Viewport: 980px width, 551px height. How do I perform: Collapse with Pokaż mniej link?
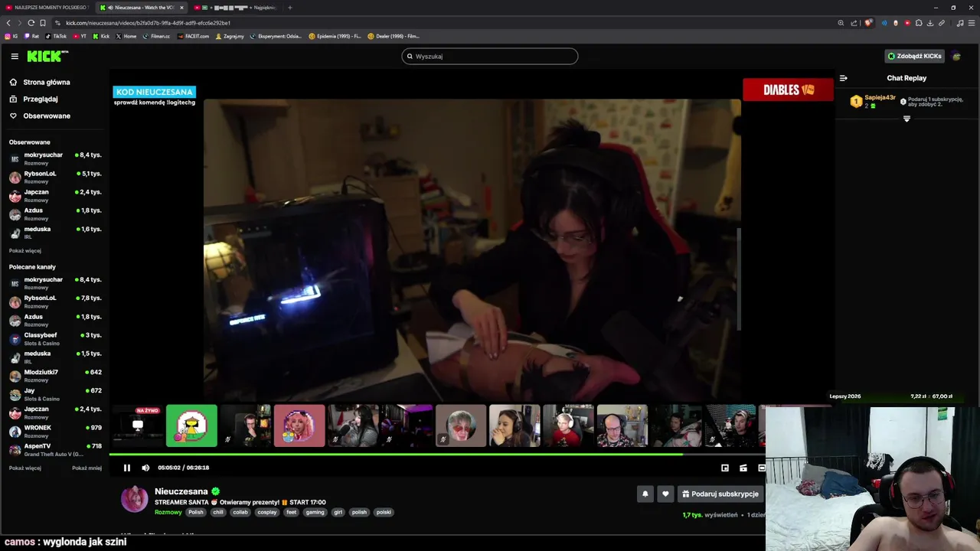87,468
